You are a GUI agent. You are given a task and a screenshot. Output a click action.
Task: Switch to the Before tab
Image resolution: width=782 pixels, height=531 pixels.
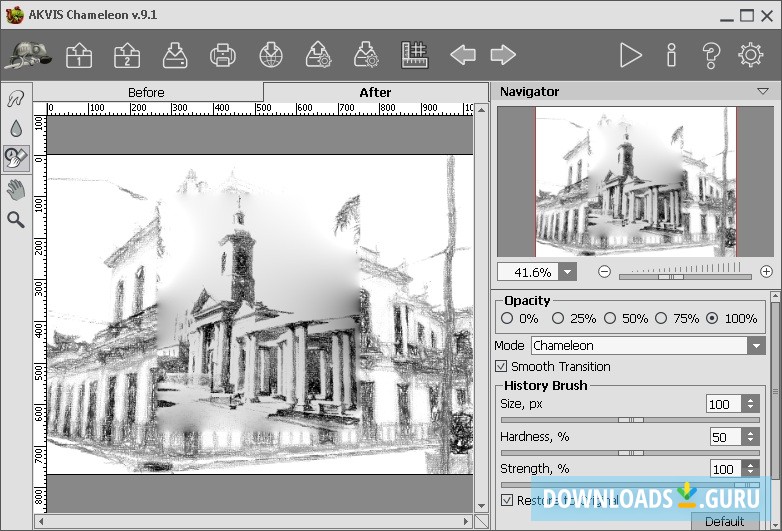pyautogui.click(x=147, y=92)
